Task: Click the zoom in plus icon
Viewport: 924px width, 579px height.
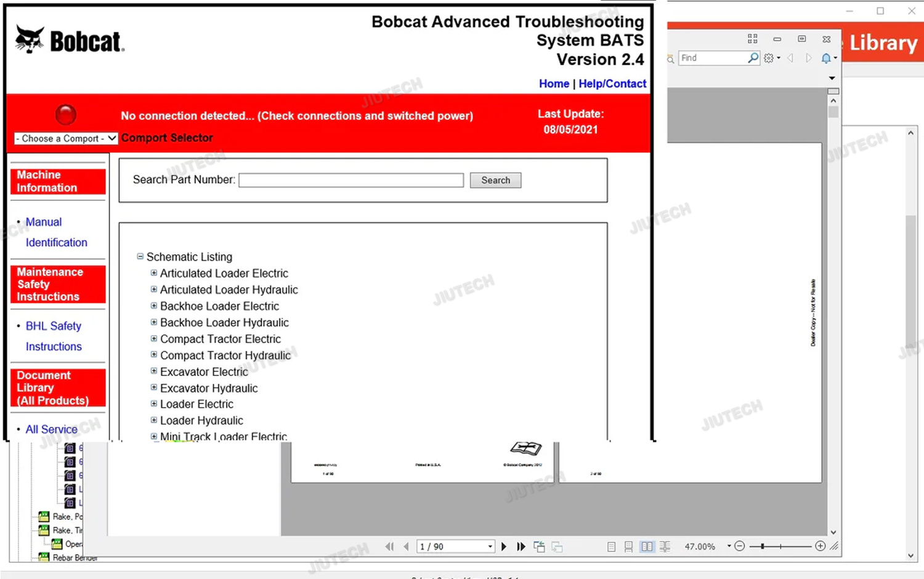Action: pos(820,546)
